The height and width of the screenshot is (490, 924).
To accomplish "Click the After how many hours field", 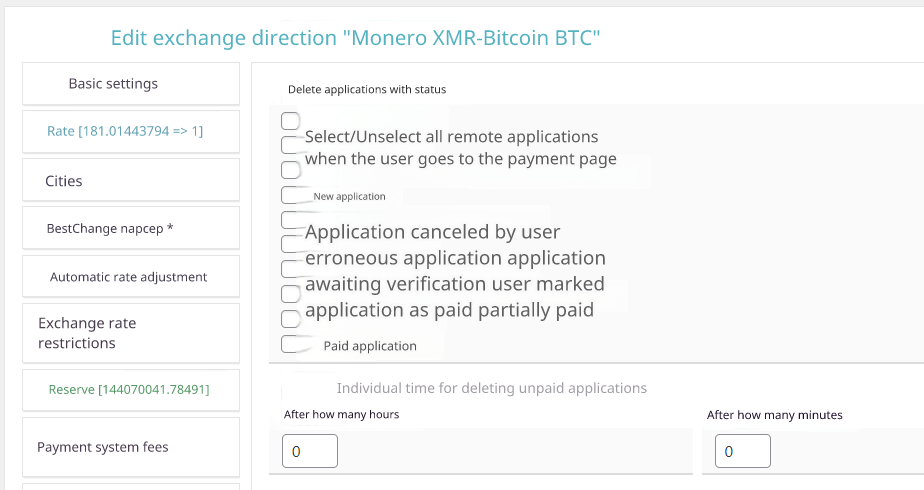I will click(x=310, y=451).
